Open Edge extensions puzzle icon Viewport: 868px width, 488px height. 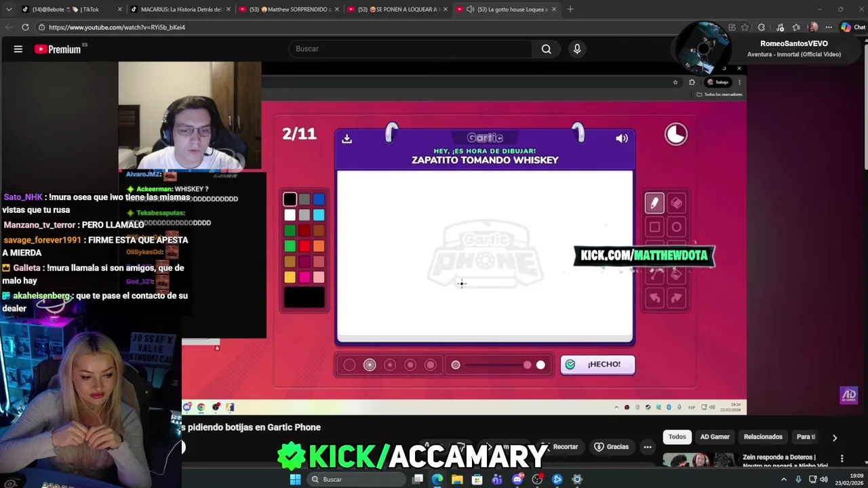(x=762, y=27)
